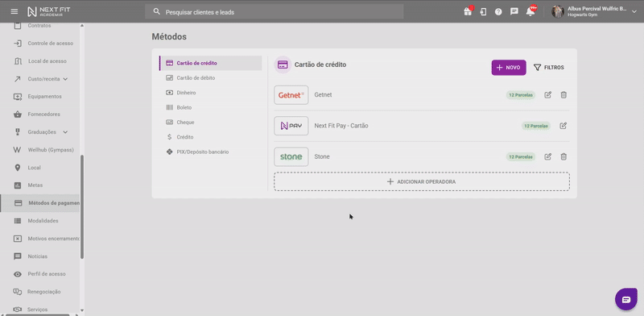Viewport: 644px width, 316px height.
Task: Delete the Stone operator
Action: 563,156
